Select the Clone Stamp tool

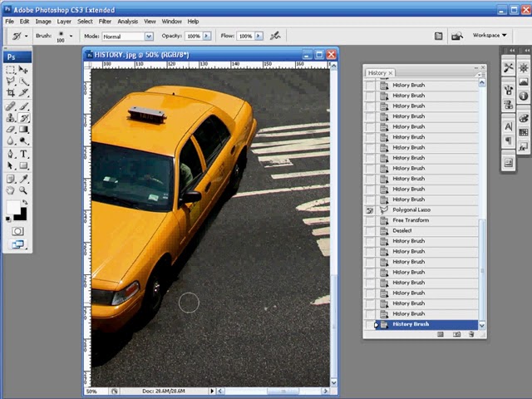pyautogui.click(x=11, y=118)
